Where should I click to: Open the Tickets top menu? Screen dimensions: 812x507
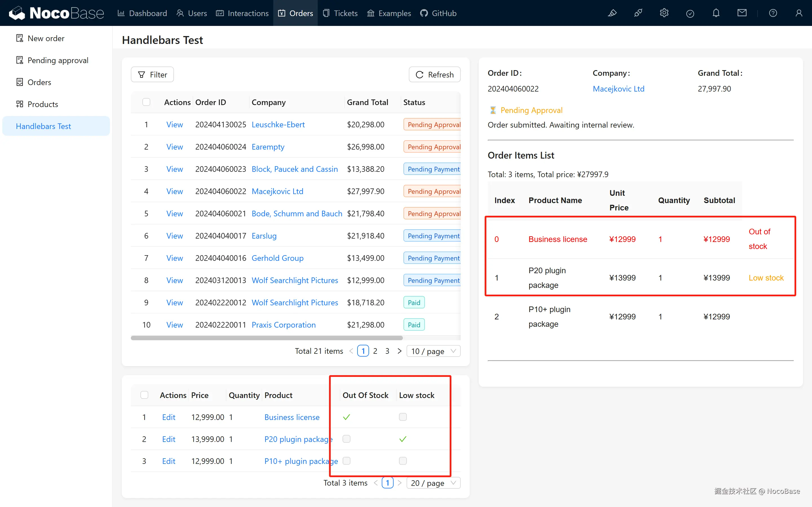tap(340, 13)
